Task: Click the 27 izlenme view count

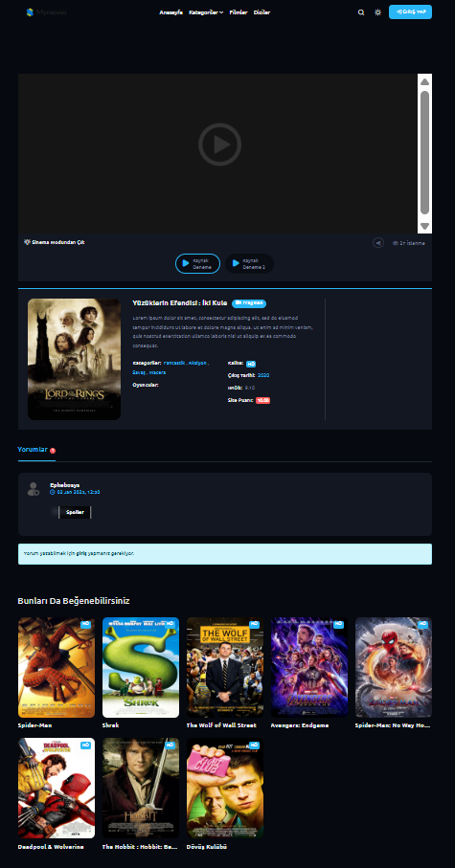Action: click(x=409, y=243)
